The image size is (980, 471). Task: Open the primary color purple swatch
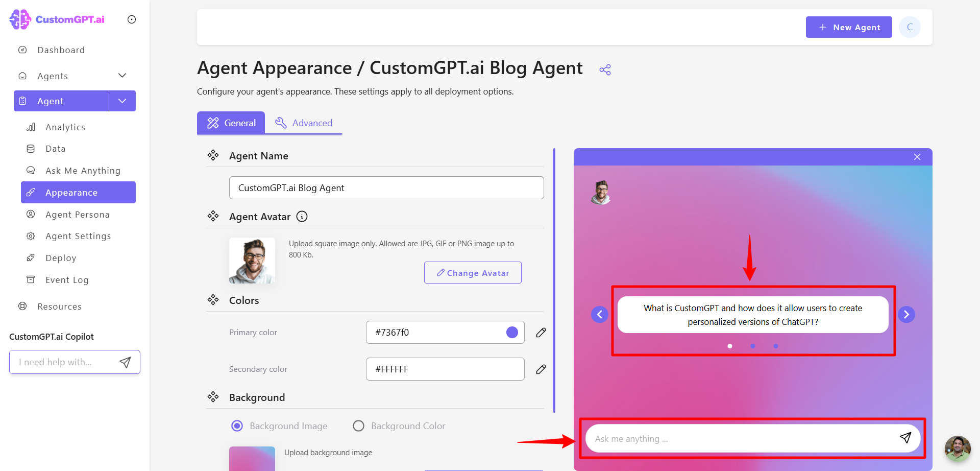(x=512, y=333)
